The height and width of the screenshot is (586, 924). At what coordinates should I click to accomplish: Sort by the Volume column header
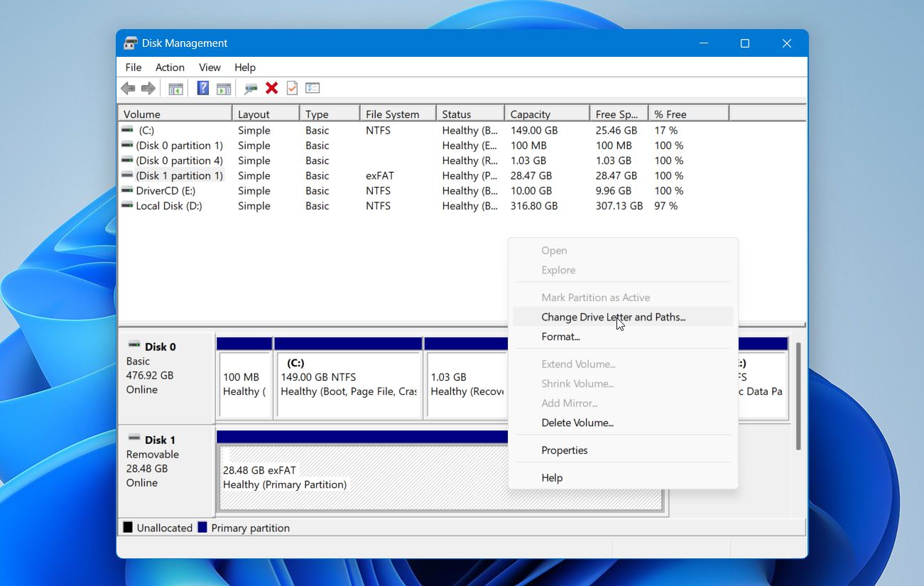point(175,114)
